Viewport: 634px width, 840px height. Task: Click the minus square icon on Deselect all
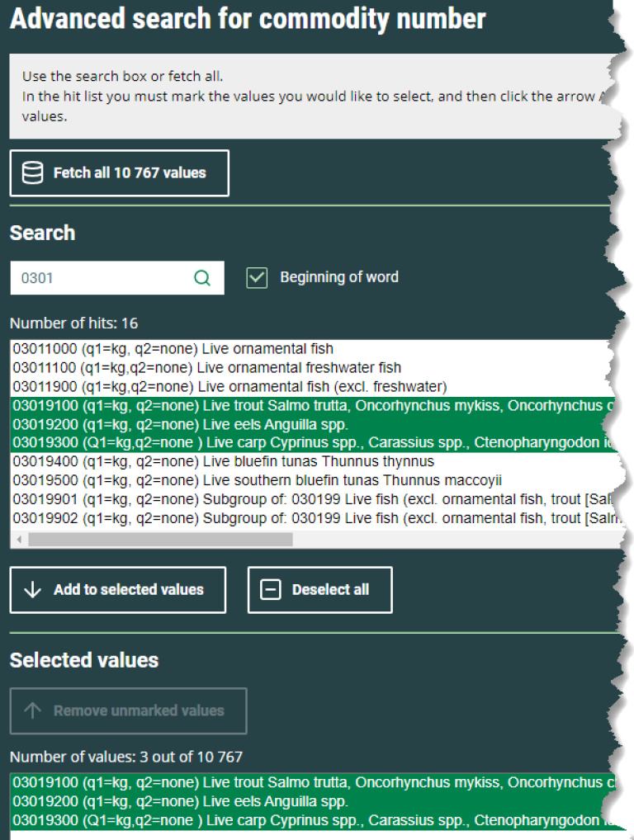click(270, 590)
